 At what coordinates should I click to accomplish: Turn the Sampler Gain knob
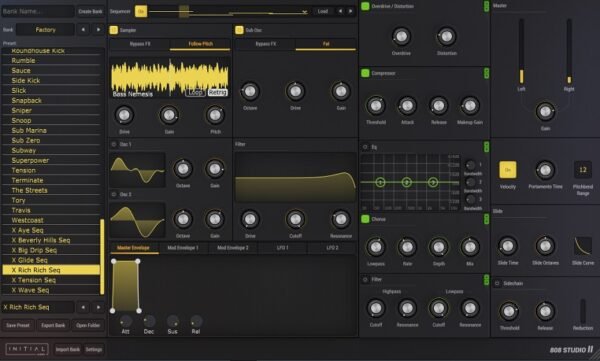(x=169, y=115)
